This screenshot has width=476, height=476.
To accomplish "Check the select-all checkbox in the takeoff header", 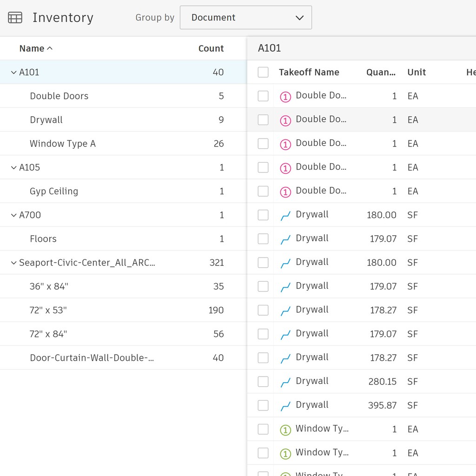I will point(263,72).
